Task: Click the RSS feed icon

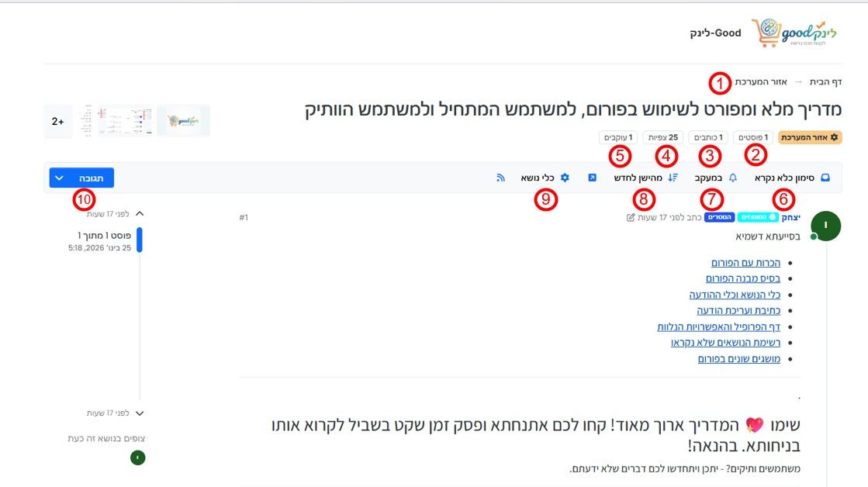Action: click(500, 178)
